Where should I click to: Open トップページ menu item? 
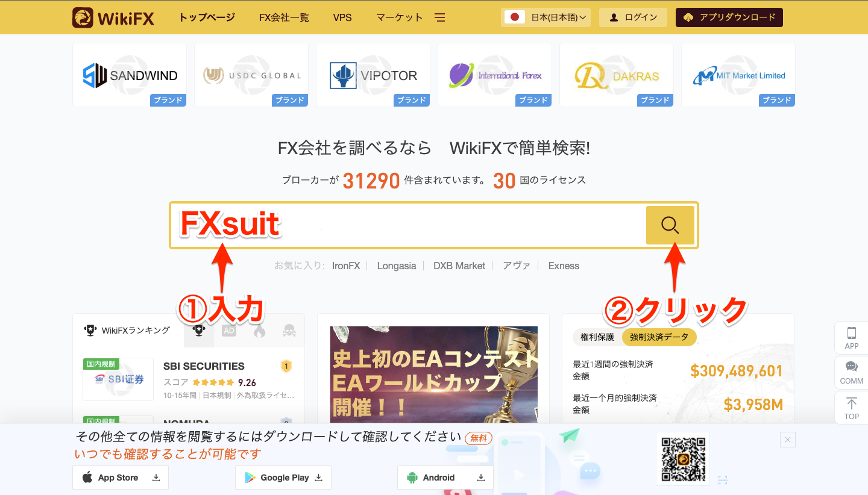point(207,17)
